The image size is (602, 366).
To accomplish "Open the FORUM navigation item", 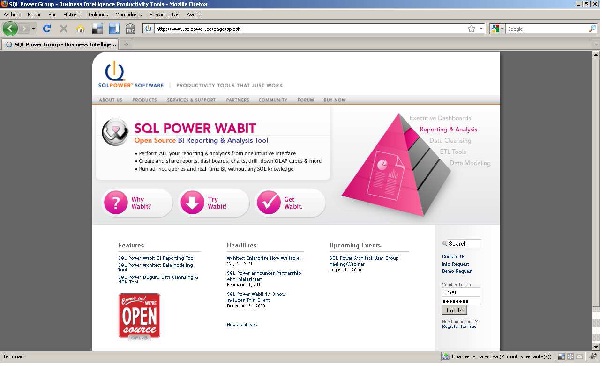I will 306,100.
